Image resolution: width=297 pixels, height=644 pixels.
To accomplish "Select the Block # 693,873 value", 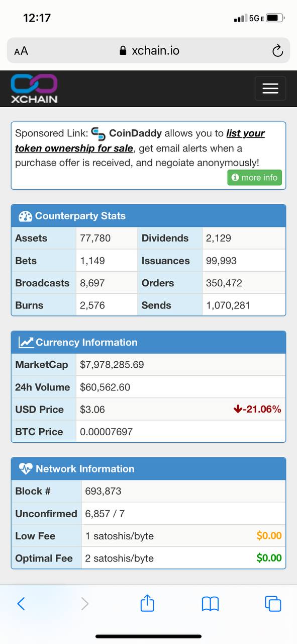I will 103,491.
